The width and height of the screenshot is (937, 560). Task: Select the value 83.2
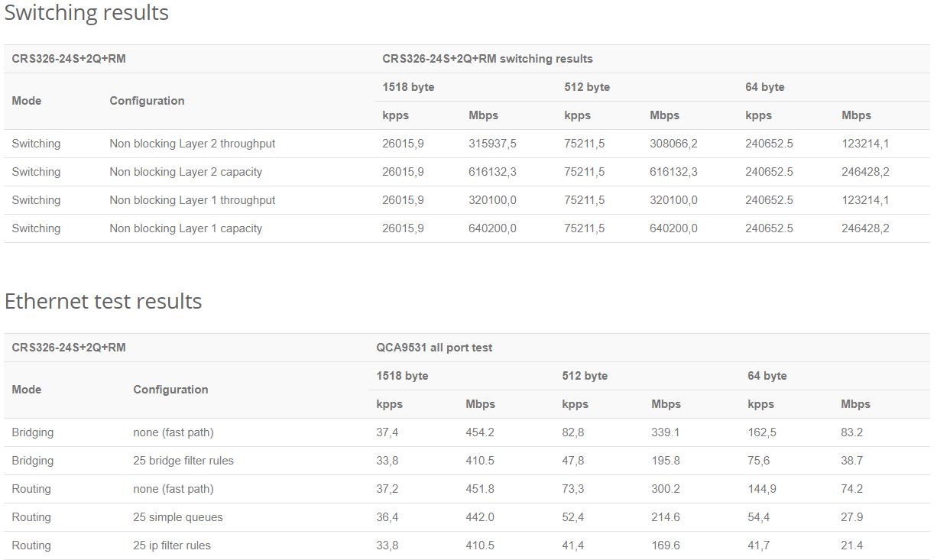(852, 432)
